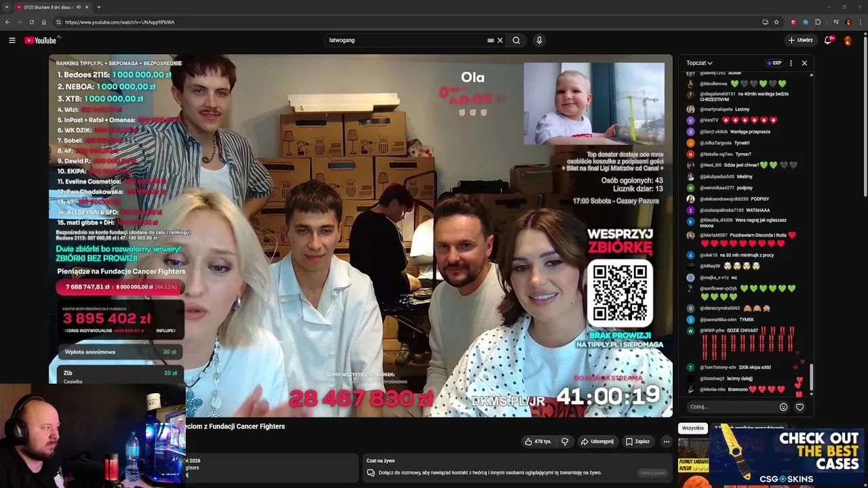Dislike the video

(x=565, y=441)
